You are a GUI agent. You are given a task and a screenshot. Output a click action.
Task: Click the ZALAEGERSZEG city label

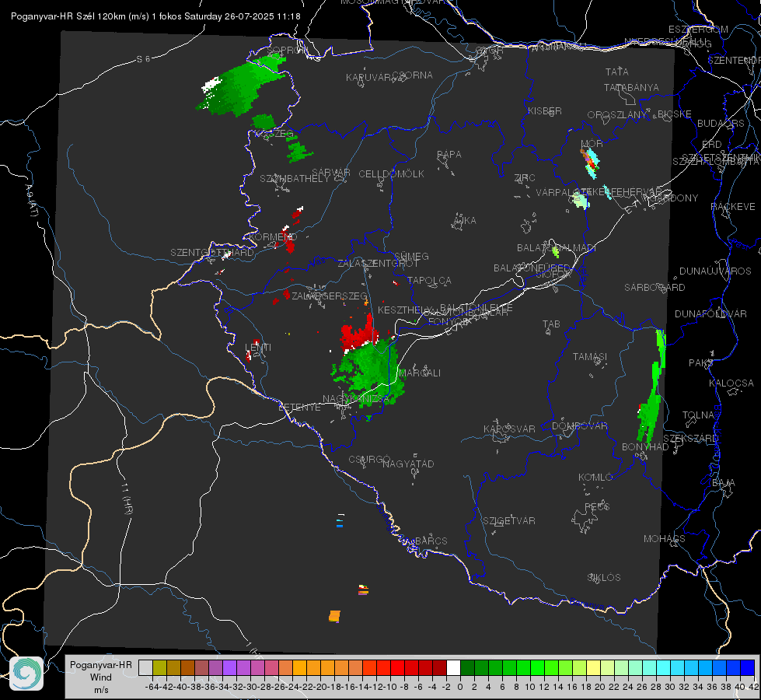(329, 296)
